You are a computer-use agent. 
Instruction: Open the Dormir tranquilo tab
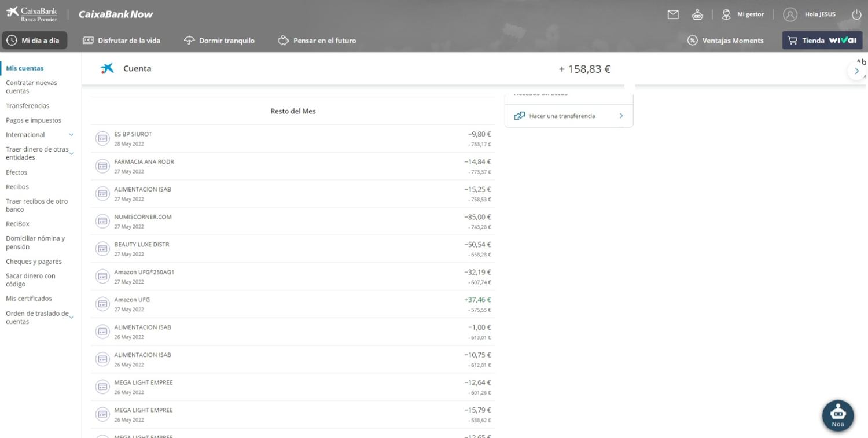pyautogui.click(x=219, y=41)
